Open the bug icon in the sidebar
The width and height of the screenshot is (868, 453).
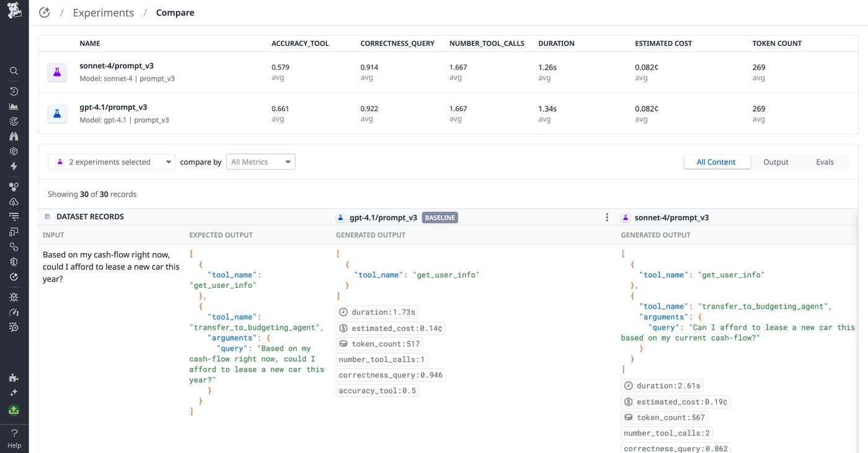click(x=14, y=297)
